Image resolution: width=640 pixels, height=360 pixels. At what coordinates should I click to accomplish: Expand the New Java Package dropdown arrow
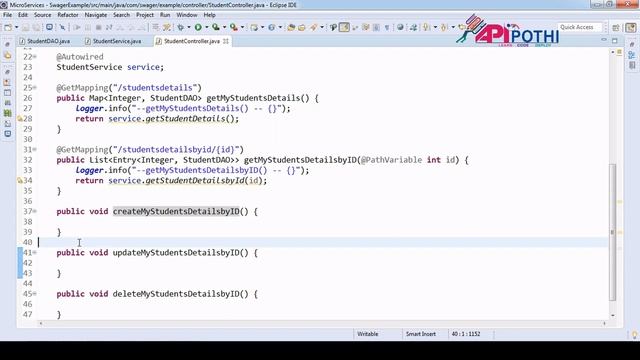[262, 27]
